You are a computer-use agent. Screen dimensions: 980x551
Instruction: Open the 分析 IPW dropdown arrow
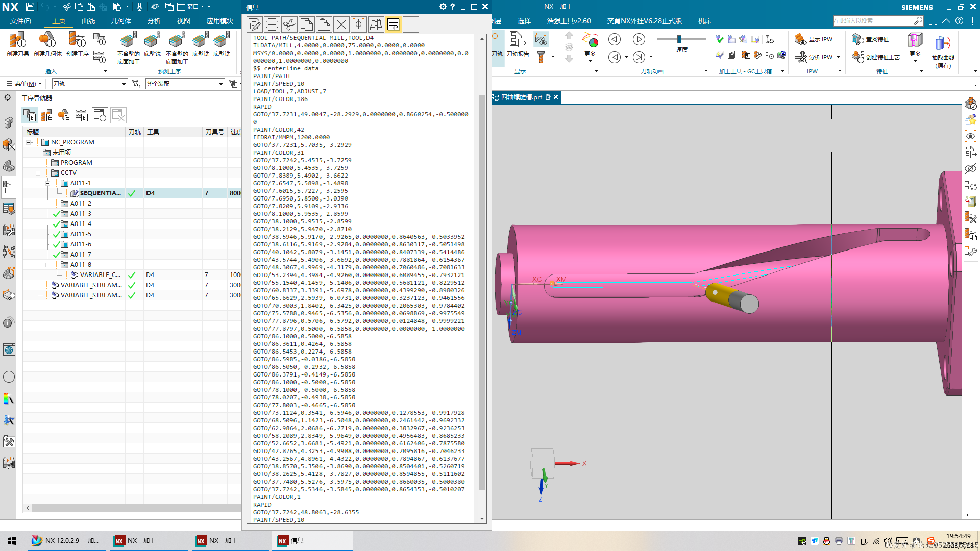point(839,57)
